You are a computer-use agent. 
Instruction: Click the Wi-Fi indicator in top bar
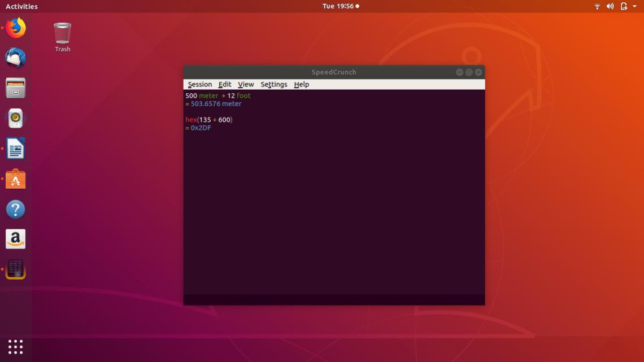point(597,6)
